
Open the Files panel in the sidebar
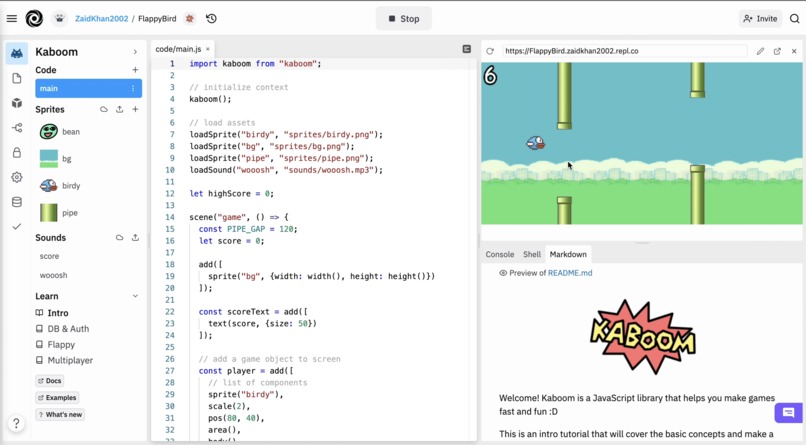click(x=16, y=78)
